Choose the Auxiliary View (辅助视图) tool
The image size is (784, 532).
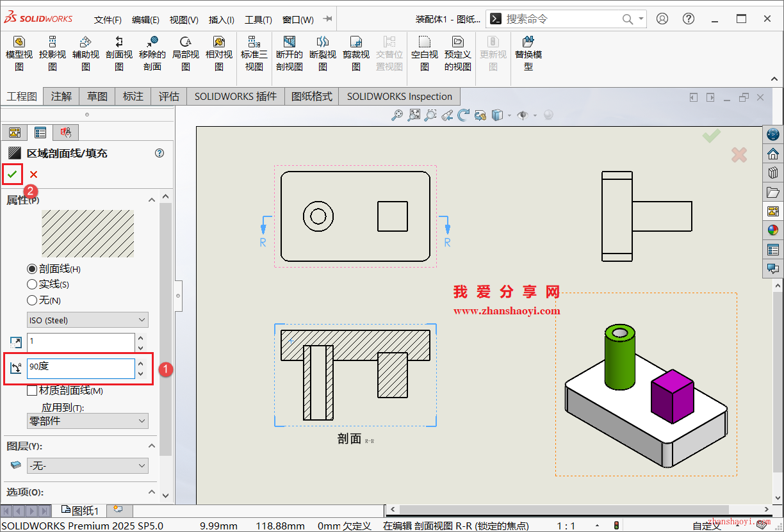click(x=86, y=53)
